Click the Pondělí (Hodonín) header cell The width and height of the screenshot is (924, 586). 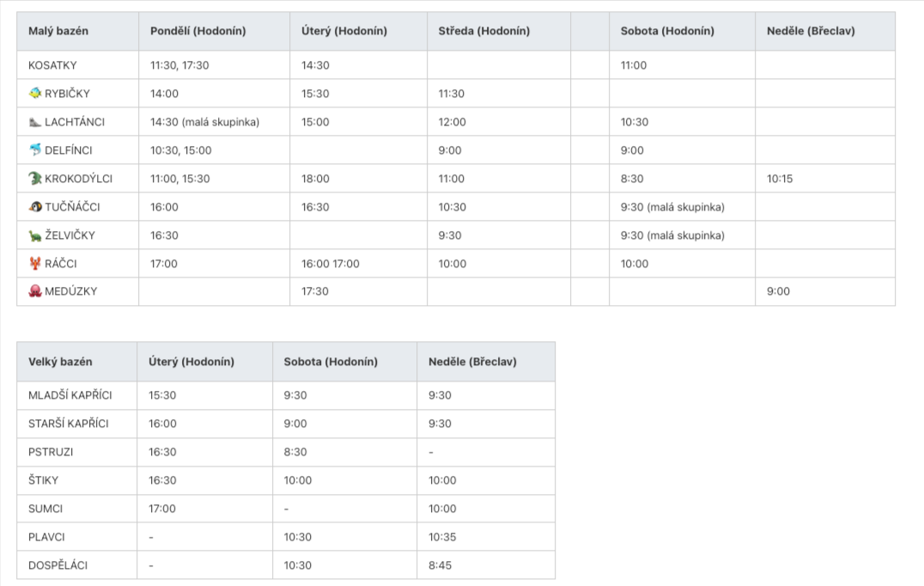(198, 31)
